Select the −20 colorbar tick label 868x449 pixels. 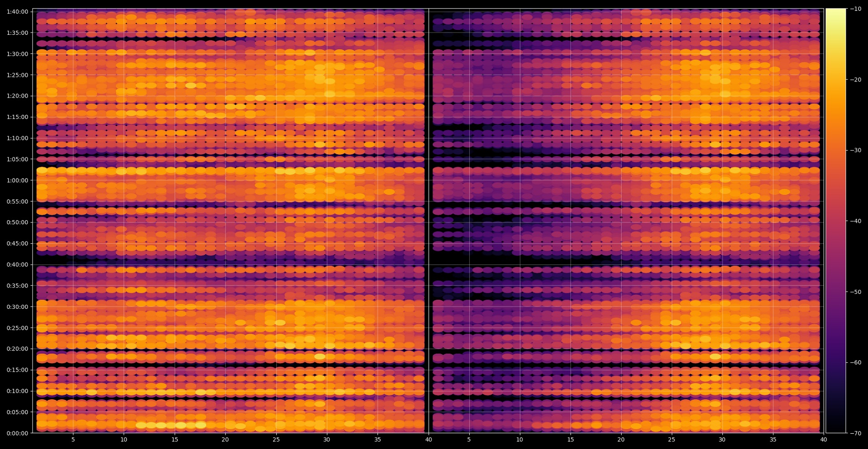(856, 80)
